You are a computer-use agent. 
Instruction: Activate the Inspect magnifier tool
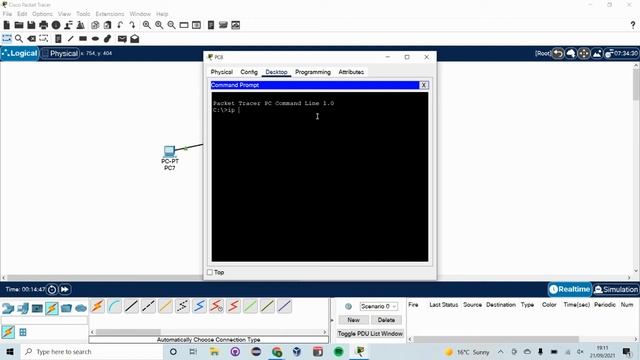pyautogui.click(x=19, y=39)
